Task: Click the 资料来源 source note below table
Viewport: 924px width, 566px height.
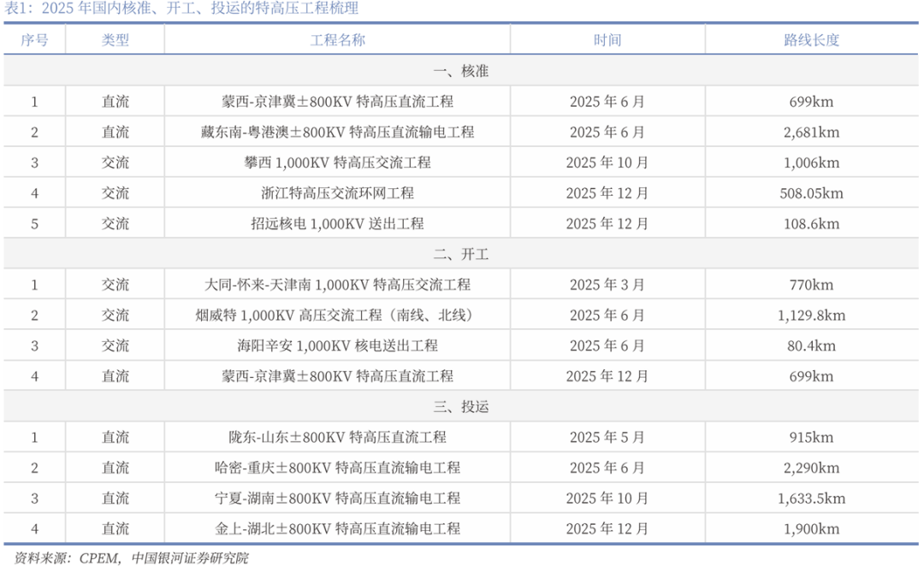Action: tap(127, 558)
